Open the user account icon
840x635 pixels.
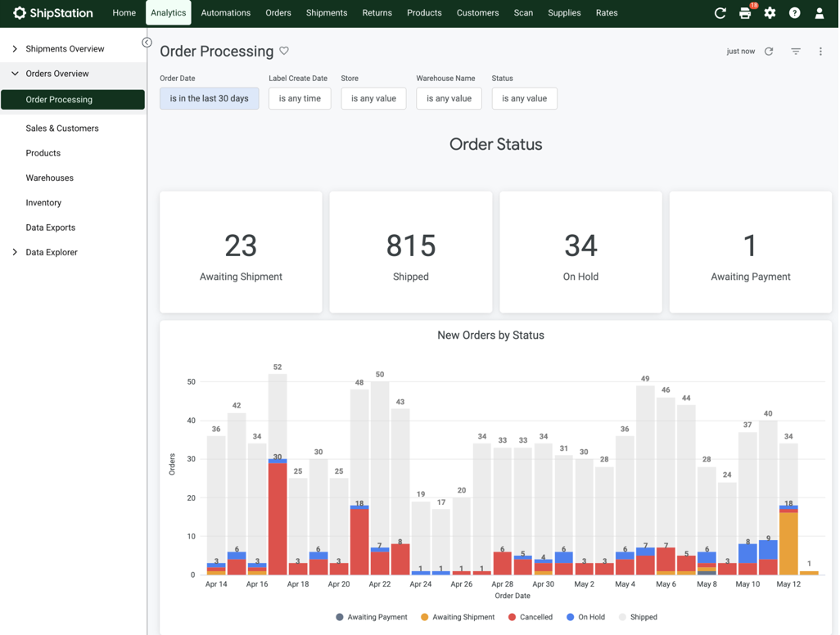[x=819, y=13]
